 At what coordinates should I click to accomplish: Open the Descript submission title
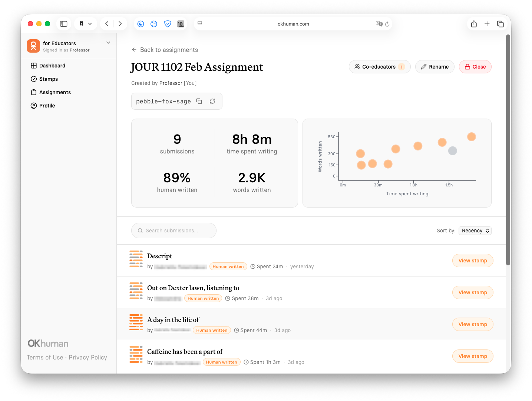tap(159, 256)
